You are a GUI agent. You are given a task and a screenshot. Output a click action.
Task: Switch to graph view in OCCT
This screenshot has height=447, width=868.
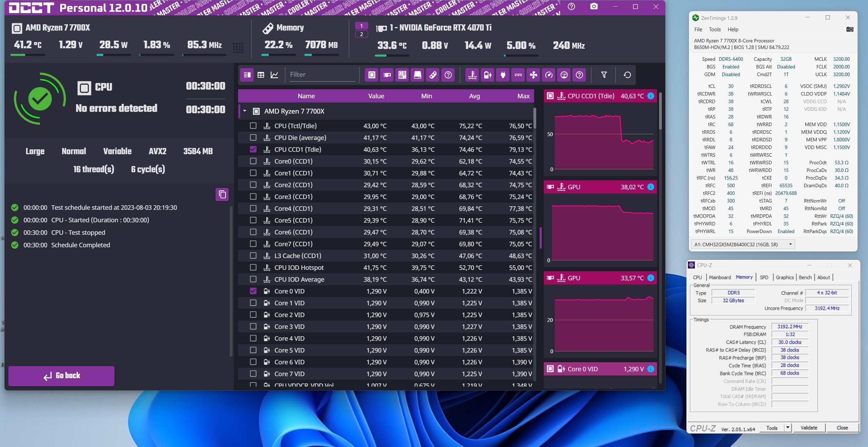274,75
